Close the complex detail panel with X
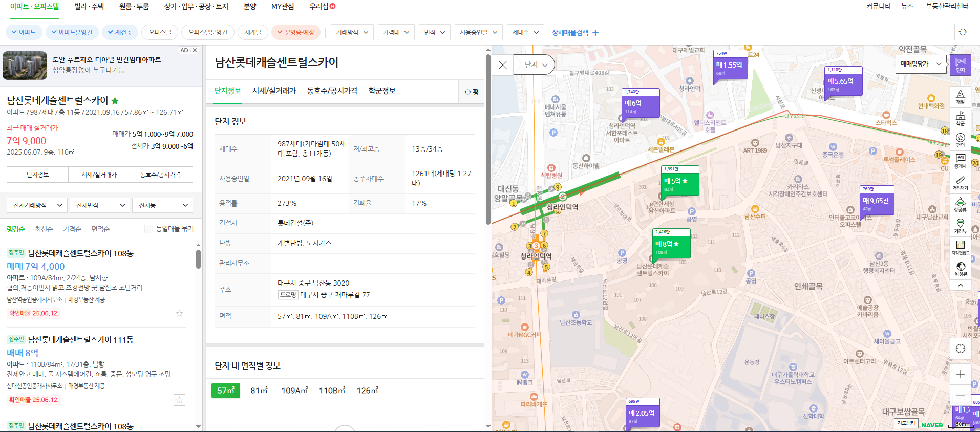This screenshot has width=980, height=432. coord(503,65)
